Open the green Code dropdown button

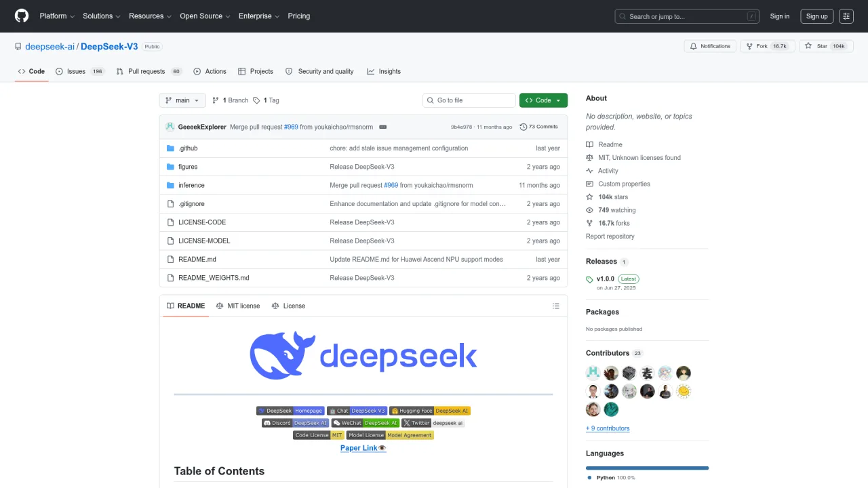[x=543, y=100]
